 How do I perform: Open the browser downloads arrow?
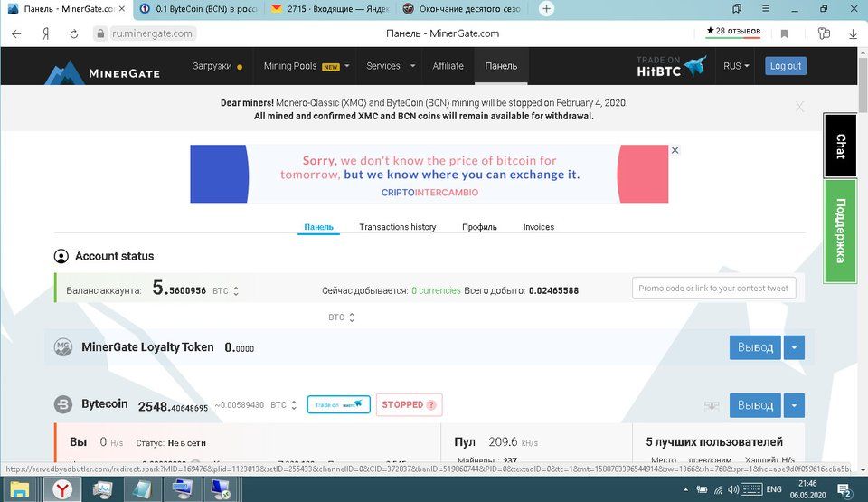[853, 33]
